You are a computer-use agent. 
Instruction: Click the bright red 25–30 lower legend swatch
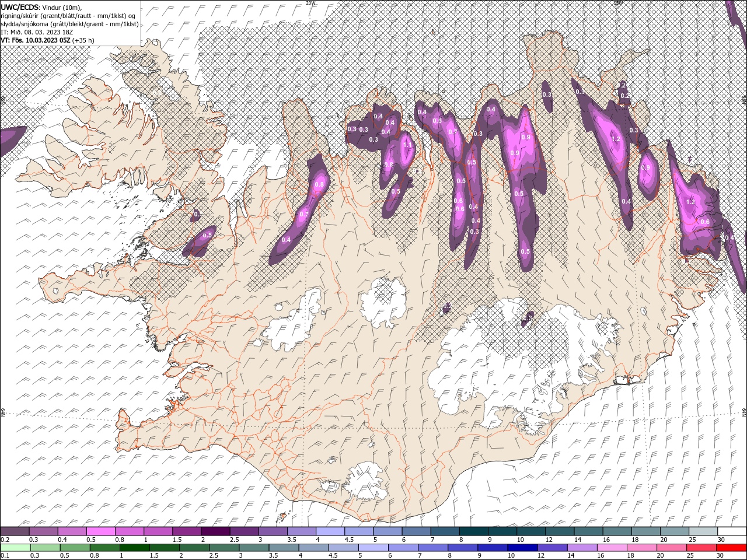pos(701,548)
